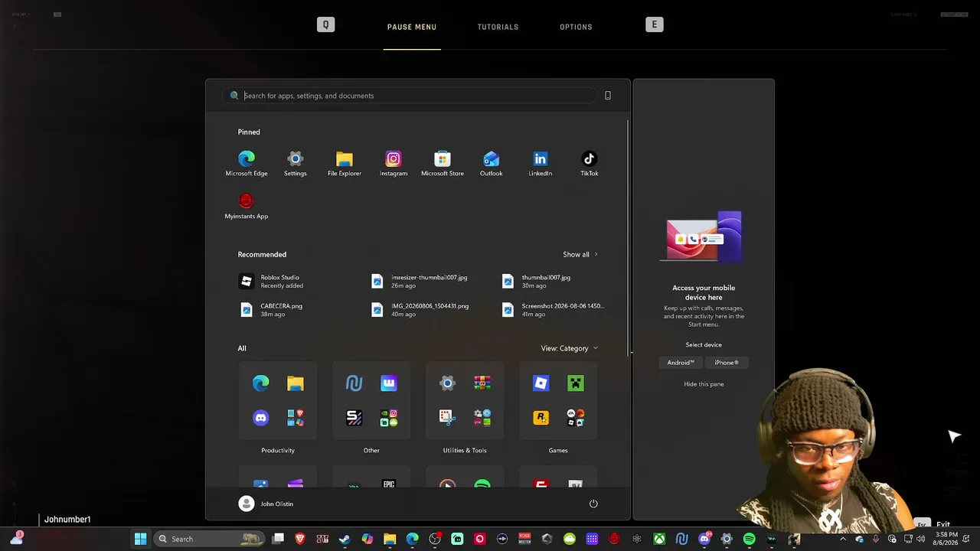Click the power button in Start menu

point(593,504)
